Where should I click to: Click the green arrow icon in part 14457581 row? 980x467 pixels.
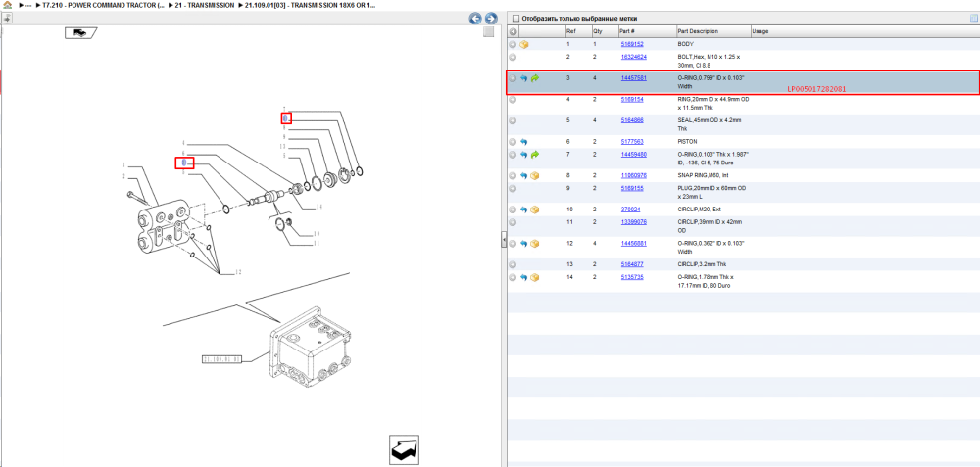535,78
